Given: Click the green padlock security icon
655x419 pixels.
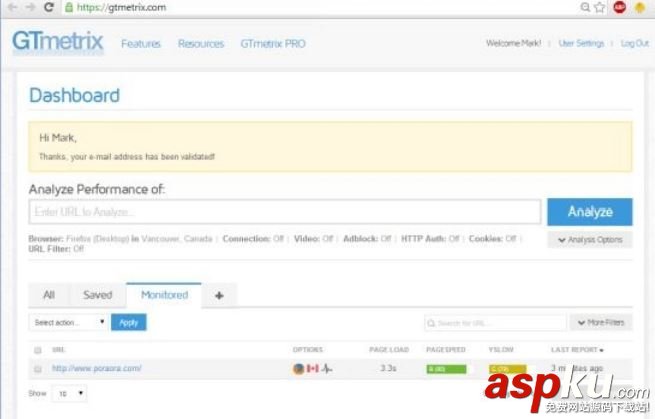Looking at the screenshot, I should (x=69, y=7).
